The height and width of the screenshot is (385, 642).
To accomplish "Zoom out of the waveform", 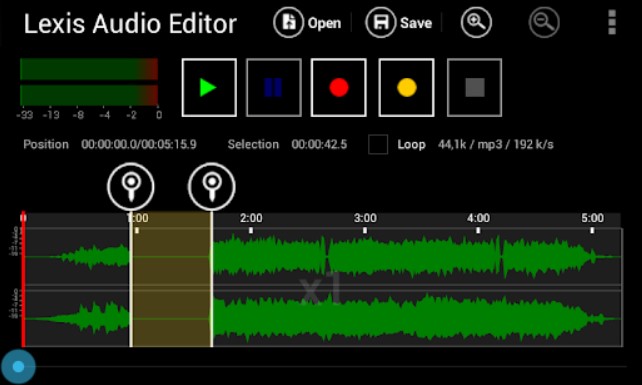I will 544,23.
